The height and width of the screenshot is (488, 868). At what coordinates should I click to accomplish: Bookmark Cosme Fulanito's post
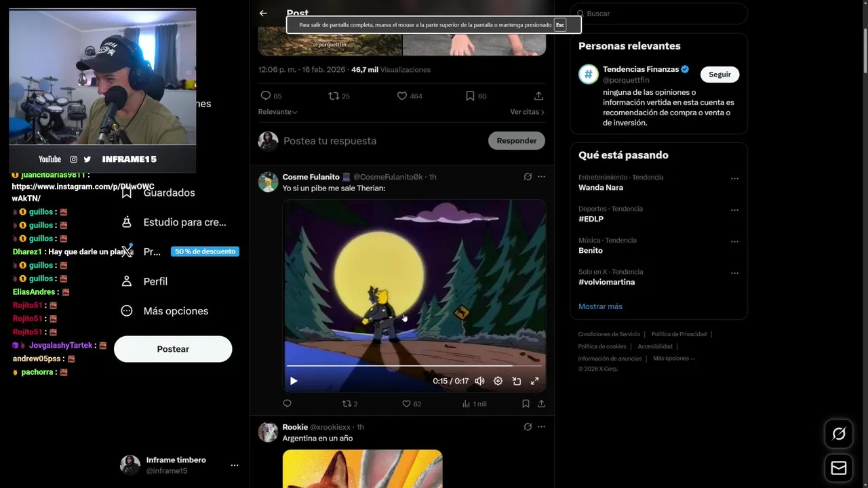pyautogui.click(x=526, y=404)
